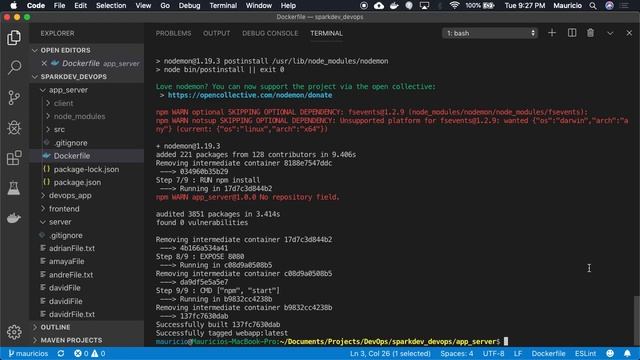The width and height of the screenshot is (640, 360).
Task: Close the Dockerfile open editor
Action: (x=44, y=63)
